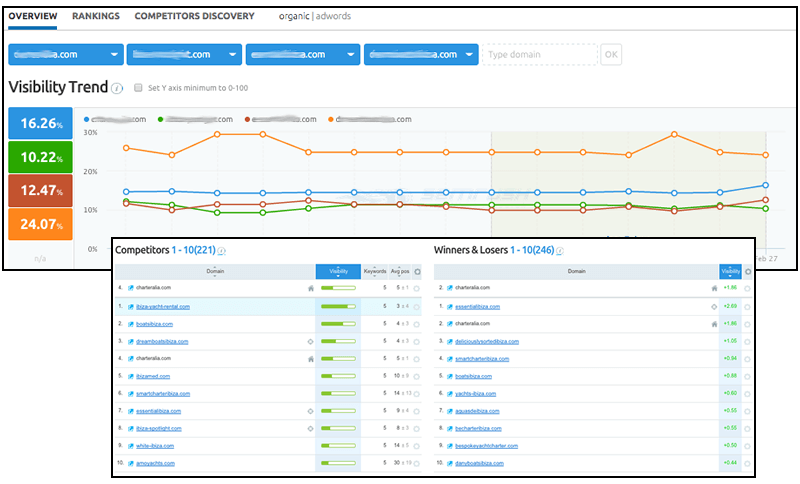The height and width of the screenshot is (484, 800).
Task: Switch to the Rankings tab
Action: tap(96, 16)
